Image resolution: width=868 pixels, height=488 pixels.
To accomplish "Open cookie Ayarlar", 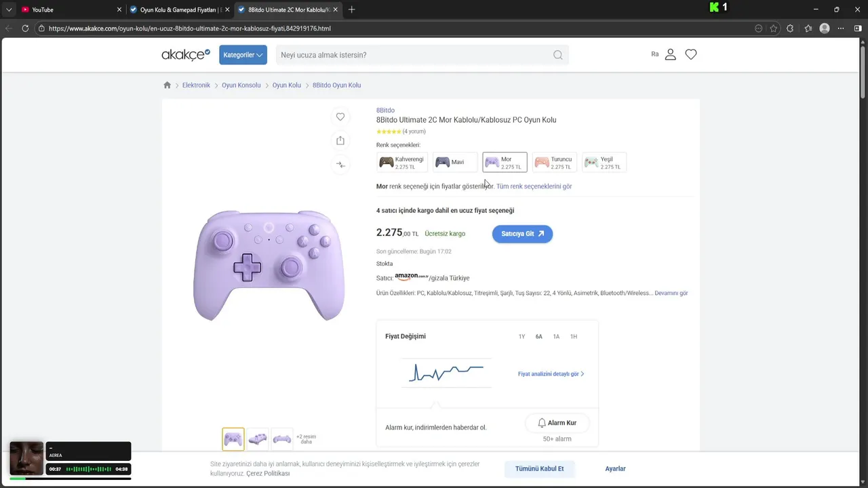I will tap(615, 469).
